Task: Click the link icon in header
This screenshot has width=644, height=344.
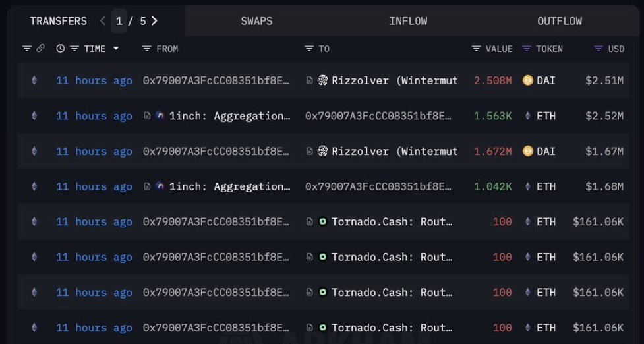Action: 40,49
